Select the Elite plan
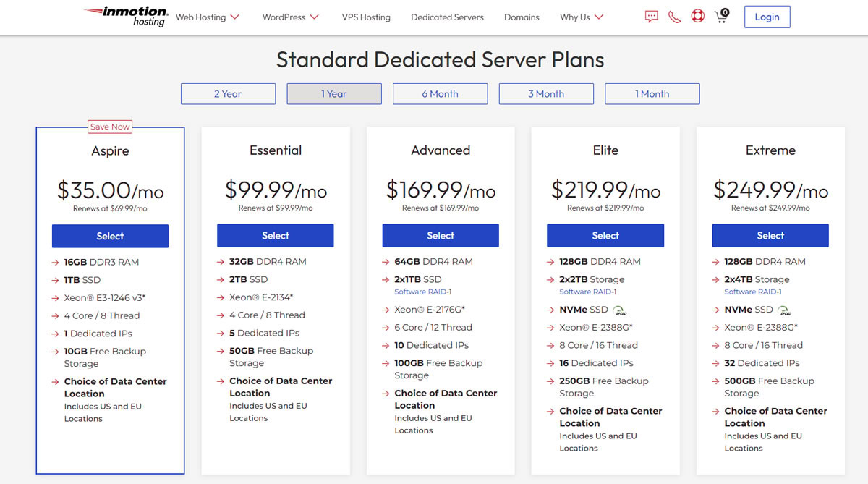The image size is (868, 484). coord(605,235)
